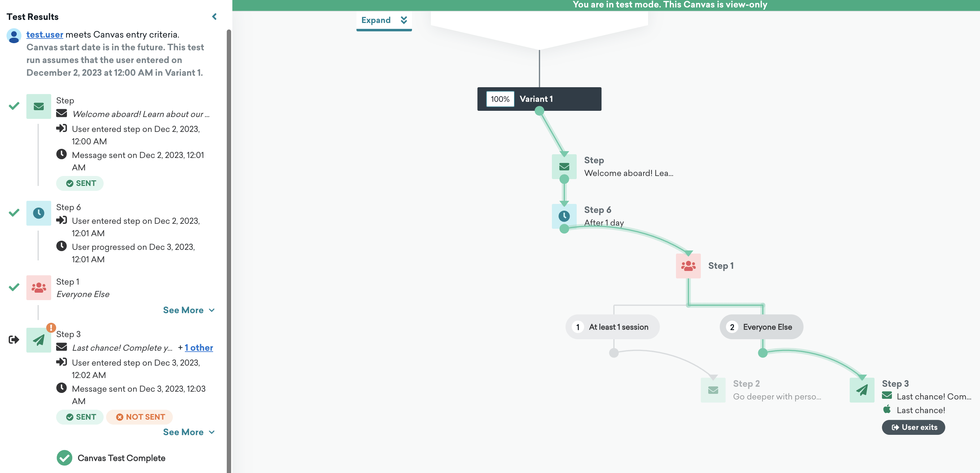Click the Variant 1 100% box
This screenshot has height=473, width=980.
[500, 99]
